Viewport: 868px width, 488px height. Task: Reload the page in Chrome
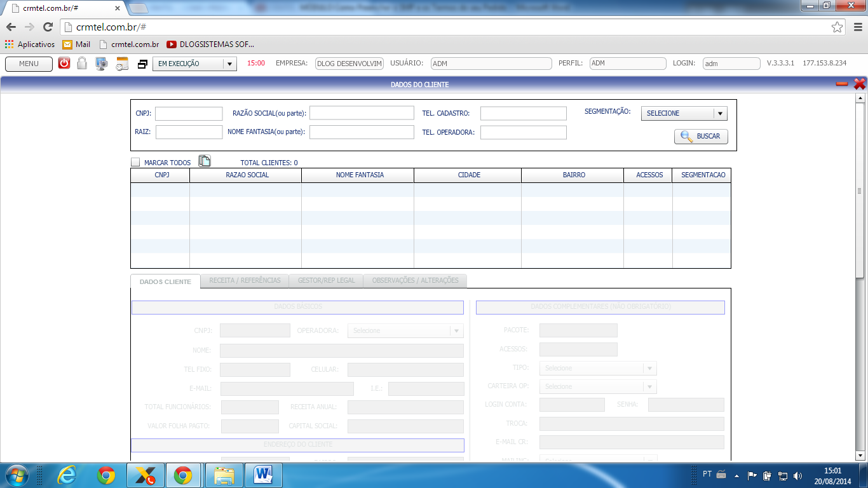pos(48,27)
